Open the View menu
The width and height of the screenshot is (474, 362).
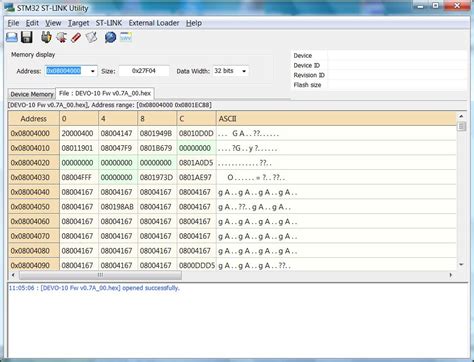pyautogui.click(x=53, y=23)
